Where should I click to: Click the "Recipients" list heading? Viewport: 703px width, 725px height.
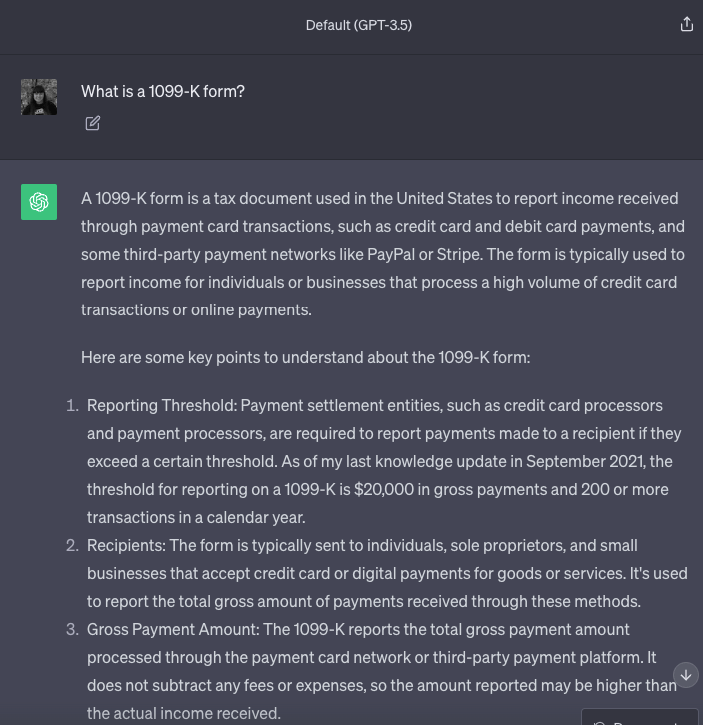(125, 546)
